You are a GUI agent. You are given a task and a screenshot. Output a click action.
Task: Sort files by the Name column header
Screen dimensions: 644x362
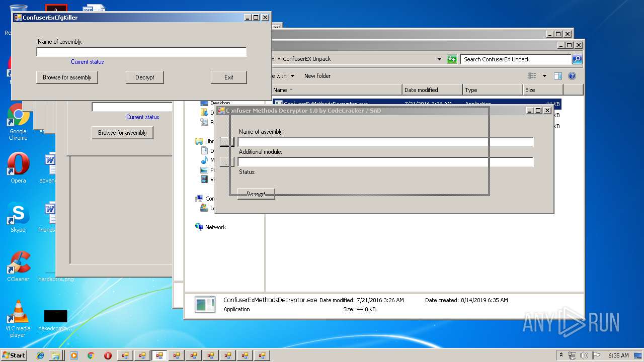click(x=337, y=90)
